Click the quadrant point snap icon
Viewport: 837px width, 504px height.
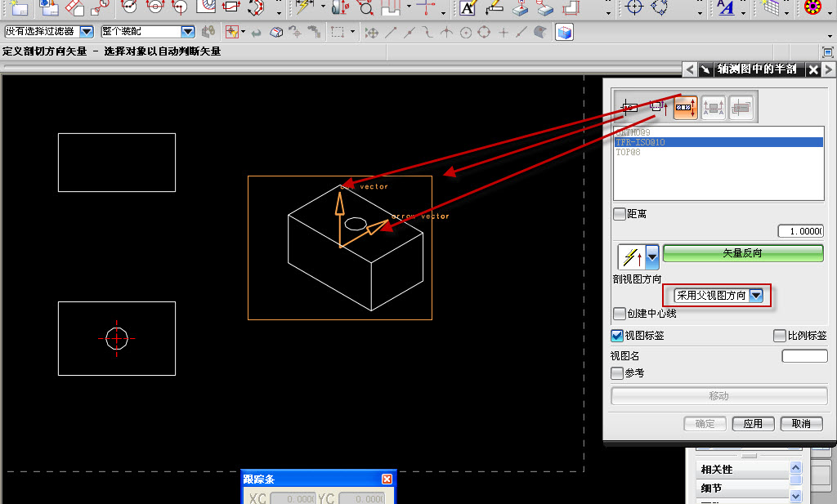484,33
